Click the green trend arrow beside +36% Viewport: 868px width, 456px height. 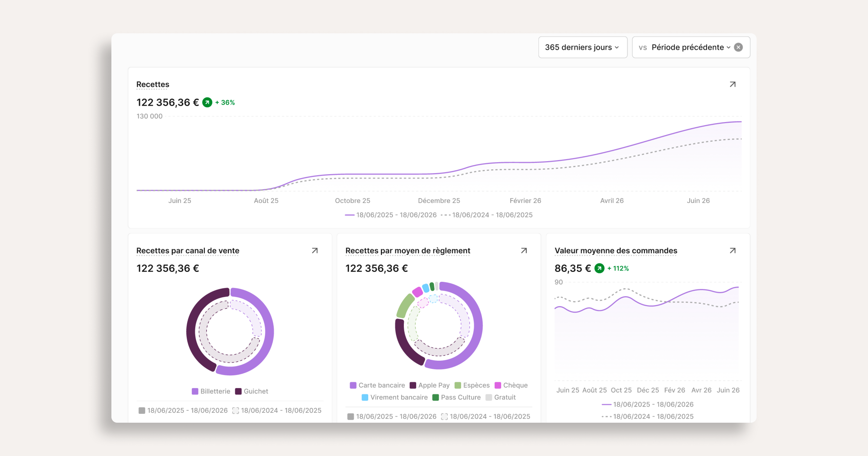click(x=207, y=102)
